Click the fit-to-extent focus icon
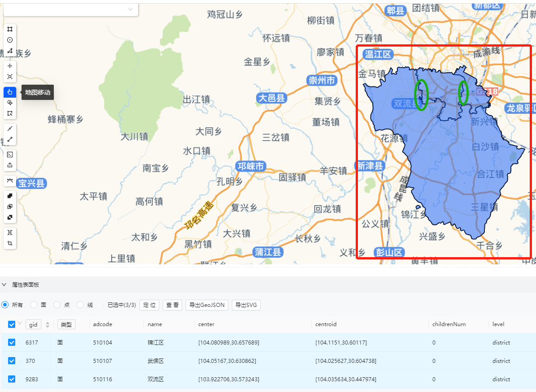 point(10,77)
